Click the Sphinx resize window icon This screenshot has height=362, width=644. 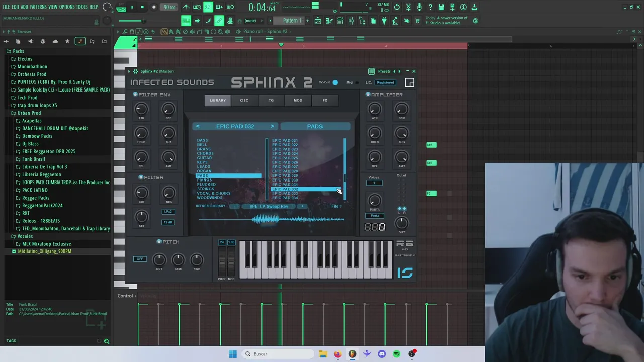point(409,83)
